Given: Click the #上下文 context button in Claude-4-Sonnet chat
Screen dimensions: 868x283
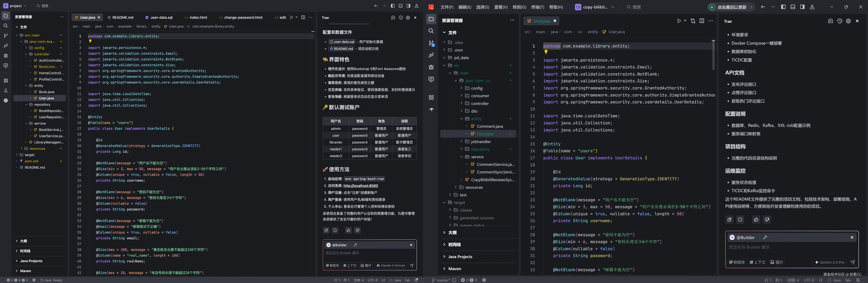Looking at the screenshot, I should point(350,265).
